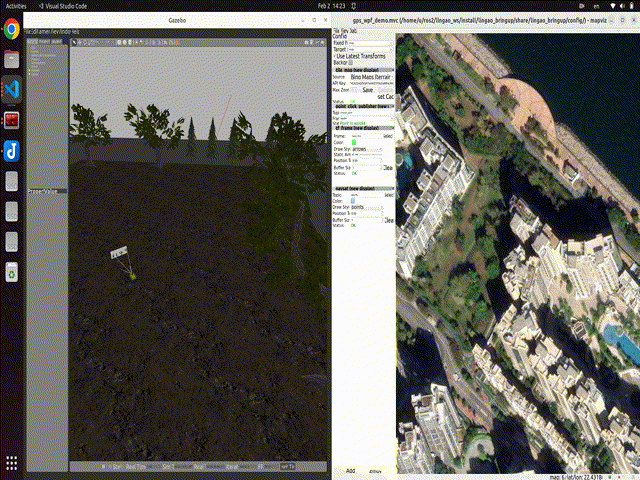Click Select button beside tf_frame Frame
The width and height of the screenshot is (640, 480).
(388, 136)
